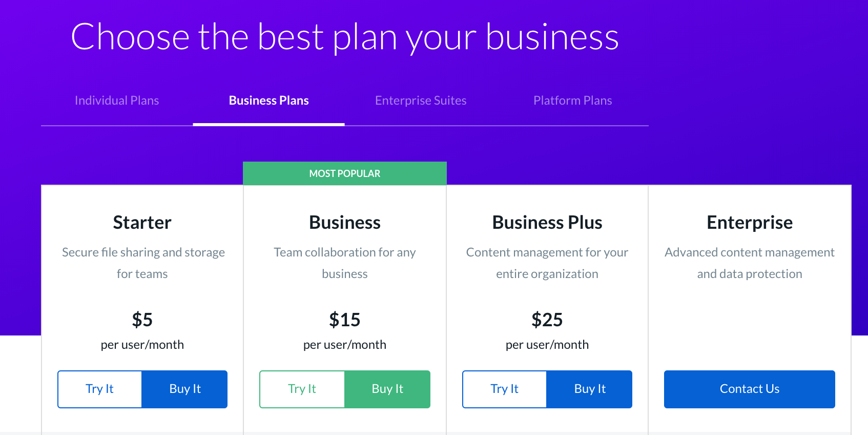This screenshot has height=435, width=868.
Task: Click the "Choose the best plan" headline
Action: (x=344, y=37)
